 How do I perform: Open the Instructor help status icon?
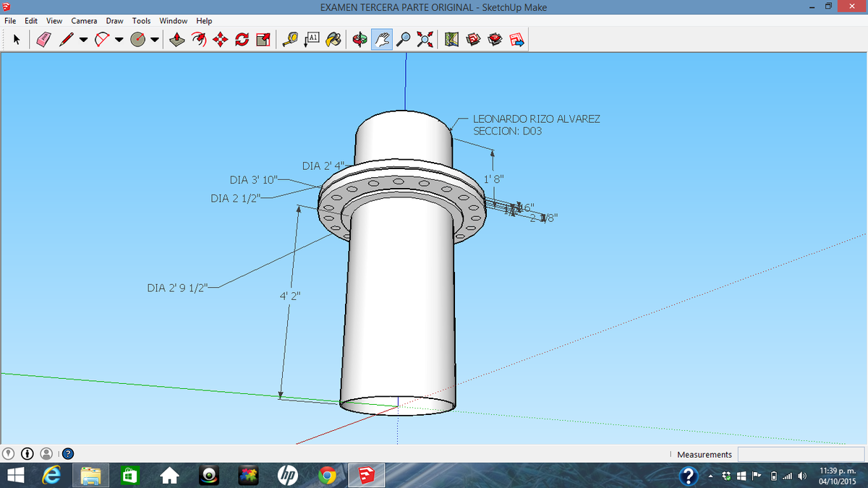tap(67, 454)
